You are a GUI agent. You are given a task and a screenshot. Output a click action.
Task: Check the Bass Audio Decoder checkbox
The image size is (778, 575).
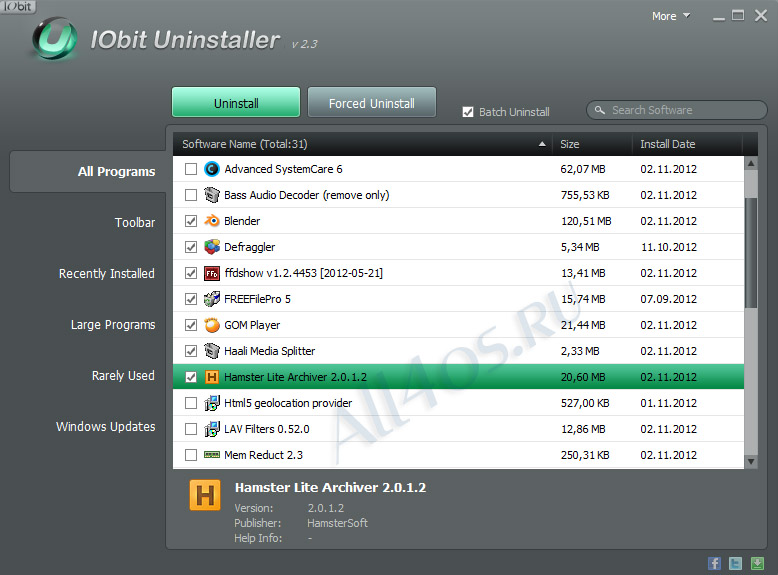tap(191, 195)
